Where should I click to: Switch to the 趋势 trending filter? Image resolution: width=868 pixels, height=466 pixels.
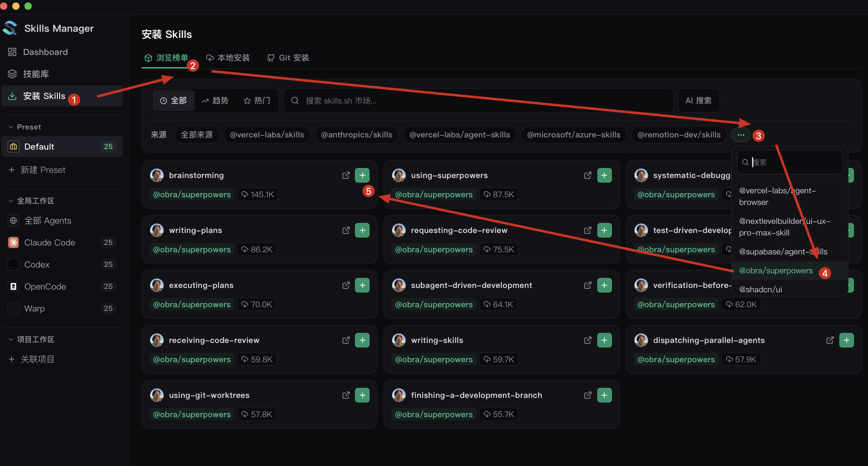tap(215, 100)
